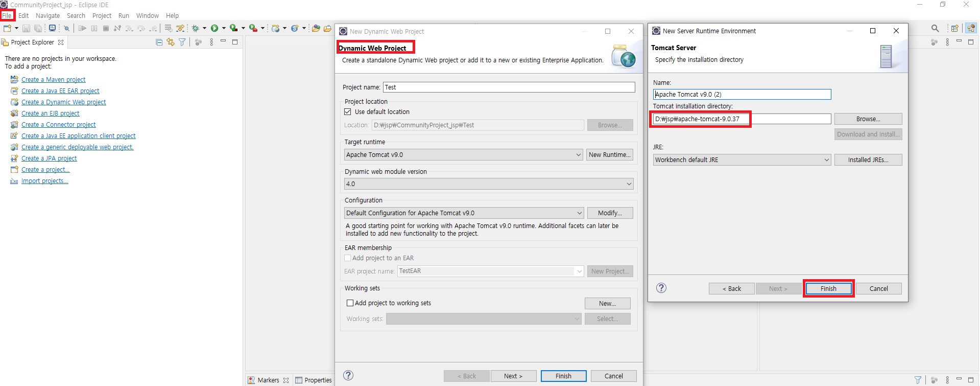Open the JRE Workbench default dropdown
This screenshot has height=386, width=980.
(x=742, y=160)
